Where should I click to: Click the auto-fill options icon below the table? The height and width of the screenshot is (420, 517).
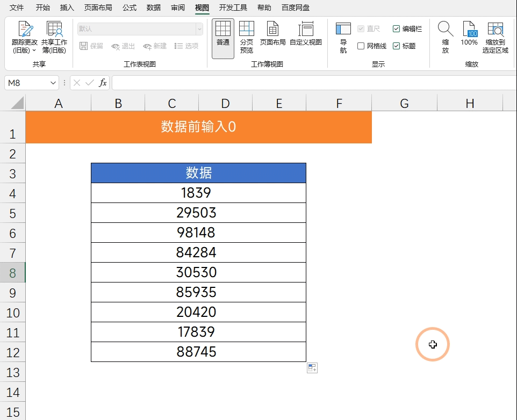[312, 367]
